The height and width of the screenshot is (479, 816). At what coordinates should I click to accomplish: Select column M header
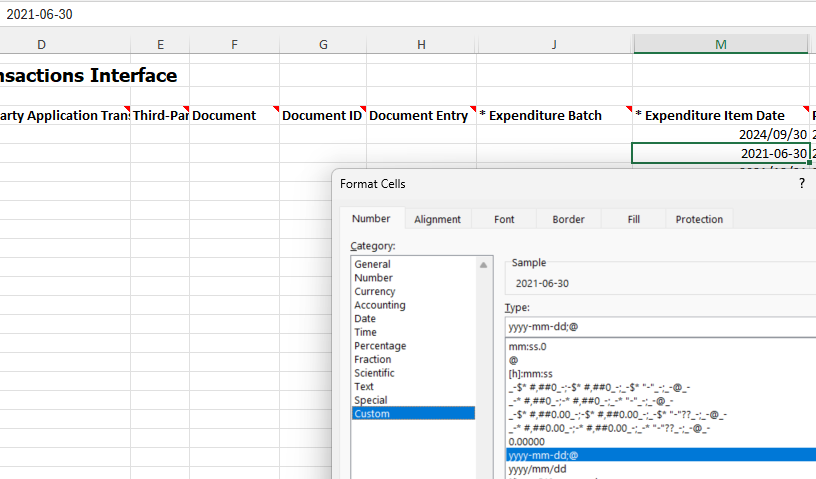pos(721,44)
